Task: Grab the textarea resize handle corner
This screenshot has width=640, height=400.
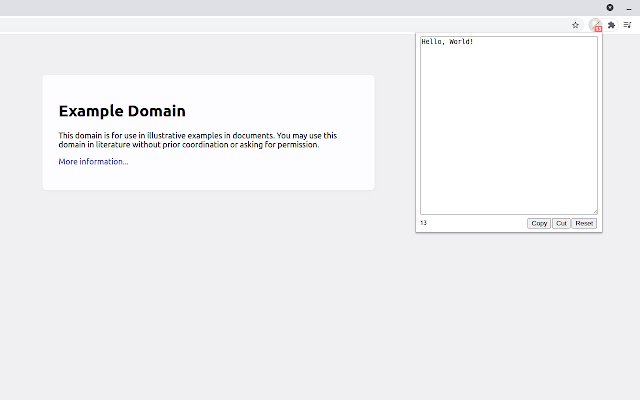Action: tap(595, 211)
